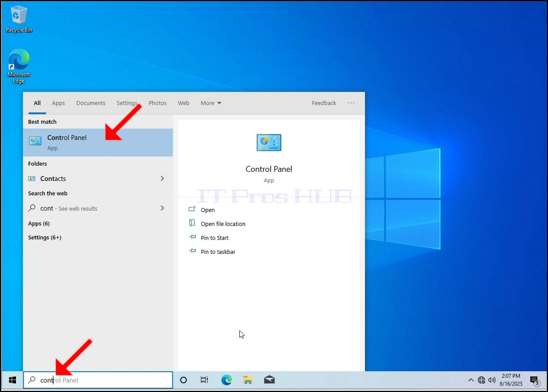
Task: Click the Pin to taskbar pin icon
Action: click(192, 251)
